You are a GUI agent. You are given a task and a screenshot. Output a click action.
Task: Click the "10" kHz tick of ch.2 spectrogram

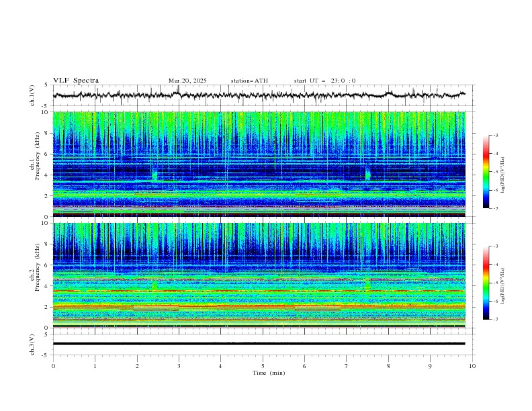pos(46,223)
